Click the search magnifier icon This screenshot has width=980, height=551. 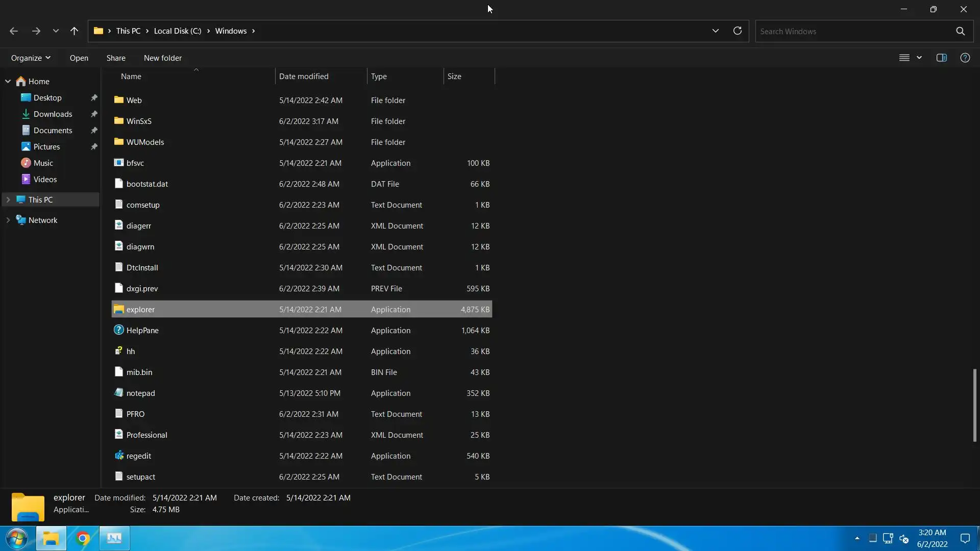click(x=960, y=31)
